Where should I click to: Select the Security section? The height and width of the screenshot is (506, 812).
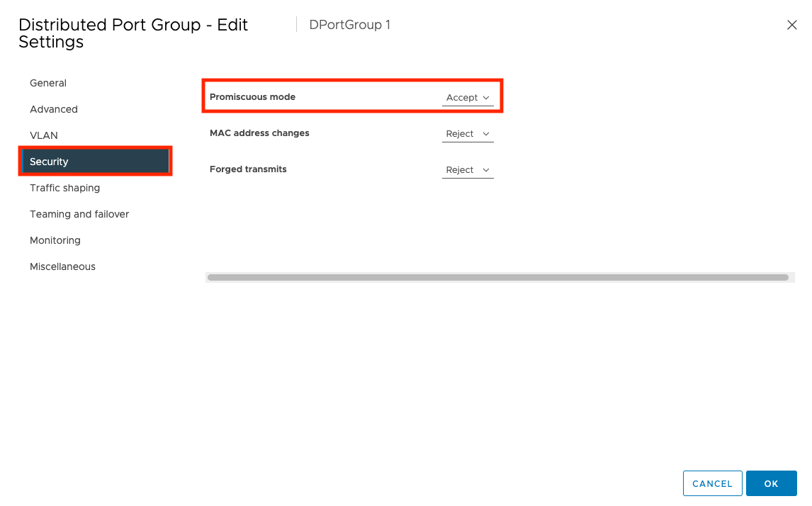[x=49, y=161]
